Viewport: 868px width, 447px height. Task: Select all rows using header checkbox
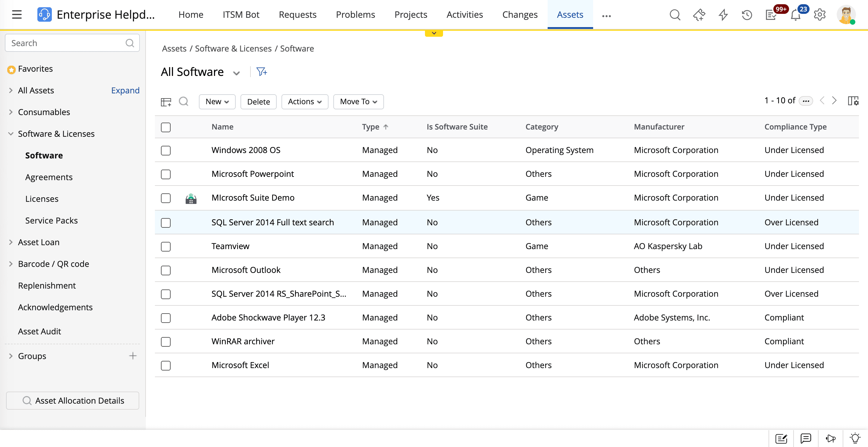166,127
